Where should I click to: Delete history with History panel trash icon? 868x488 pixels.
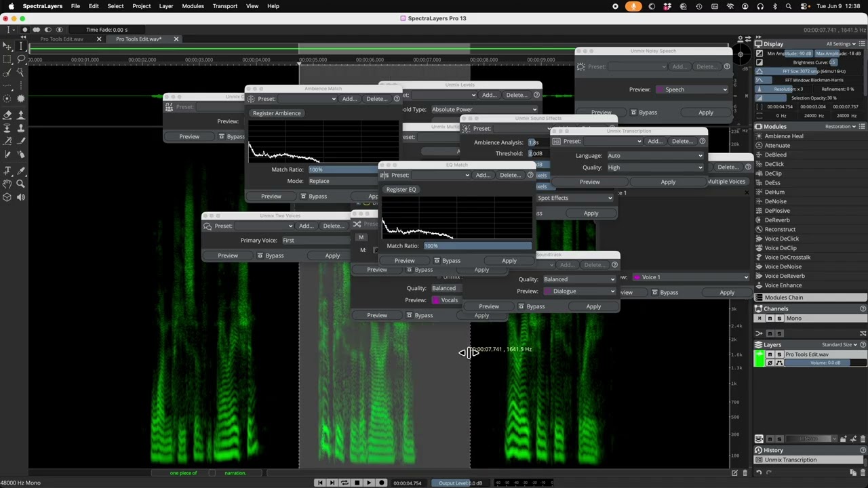point(863,472)
